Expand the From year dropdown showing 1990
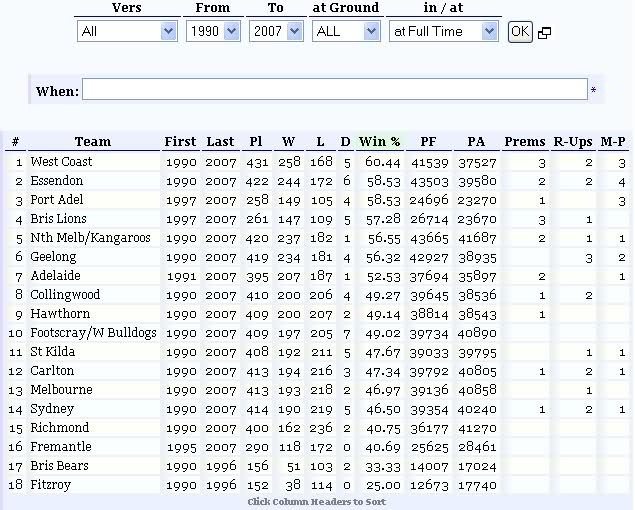635x510 pixels. coord(213,31)
